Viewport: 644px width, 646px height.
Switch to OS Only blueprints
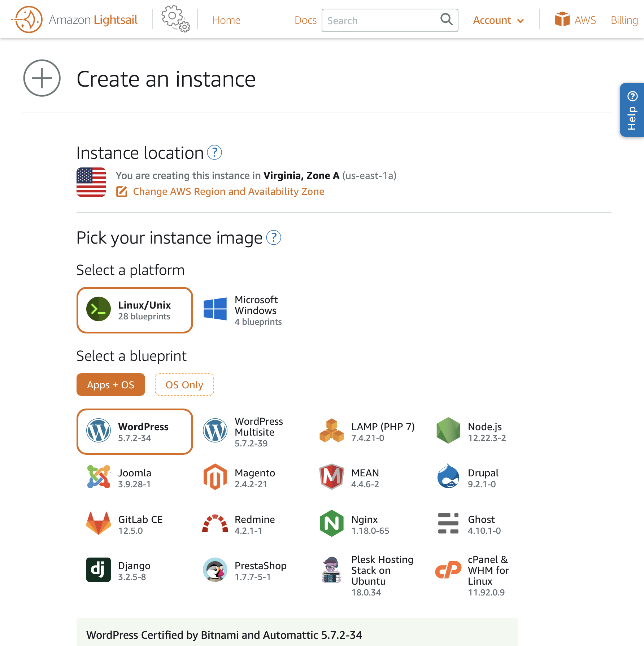[184, 385]
